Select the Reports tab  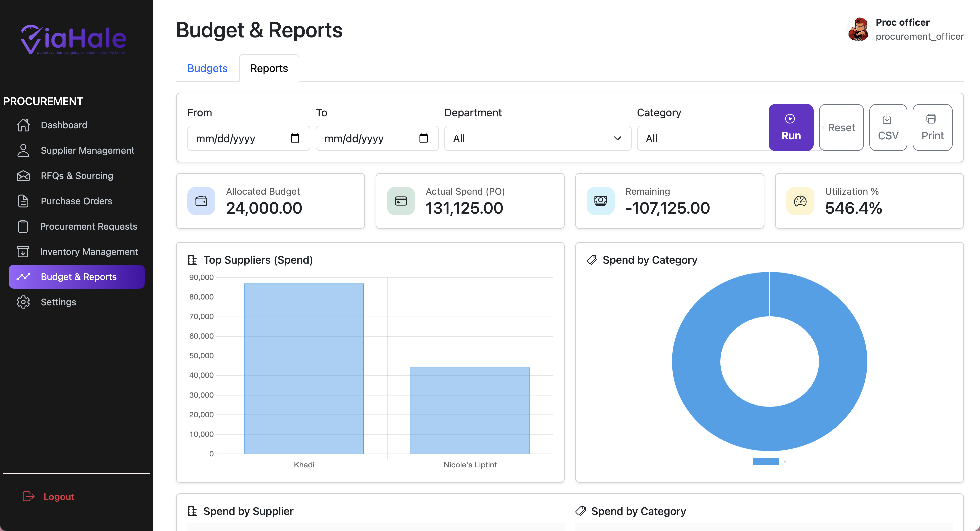tap(269, 68)
